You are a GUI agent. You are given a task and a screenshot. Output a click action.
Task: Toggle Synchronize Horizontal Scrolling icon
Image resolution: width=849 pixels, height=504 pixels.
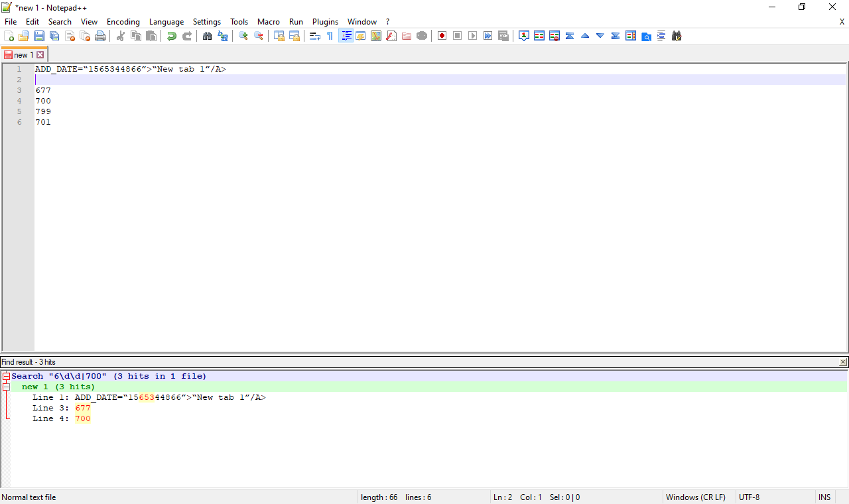294,36
